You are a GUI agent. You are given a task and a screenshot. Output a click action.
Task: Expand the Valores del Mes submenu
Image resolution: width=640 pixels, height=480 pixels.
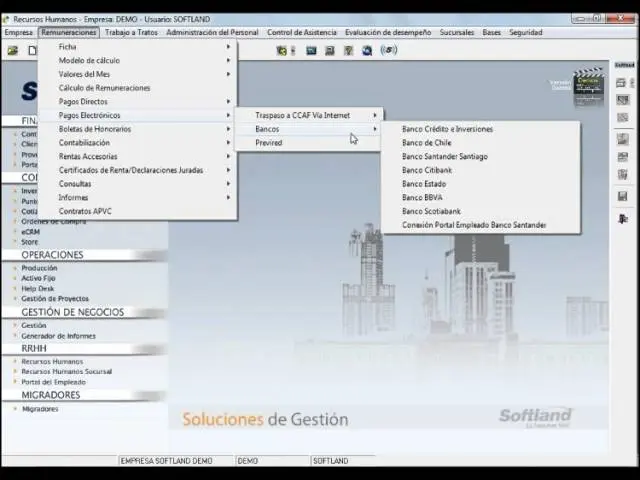click(138, 74)
